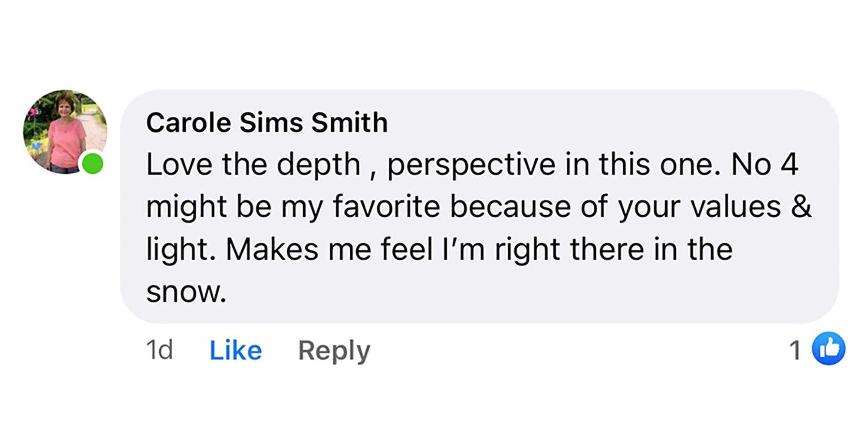Click the green online status dot
Screen dimensions: 868x434
(92, 164)
